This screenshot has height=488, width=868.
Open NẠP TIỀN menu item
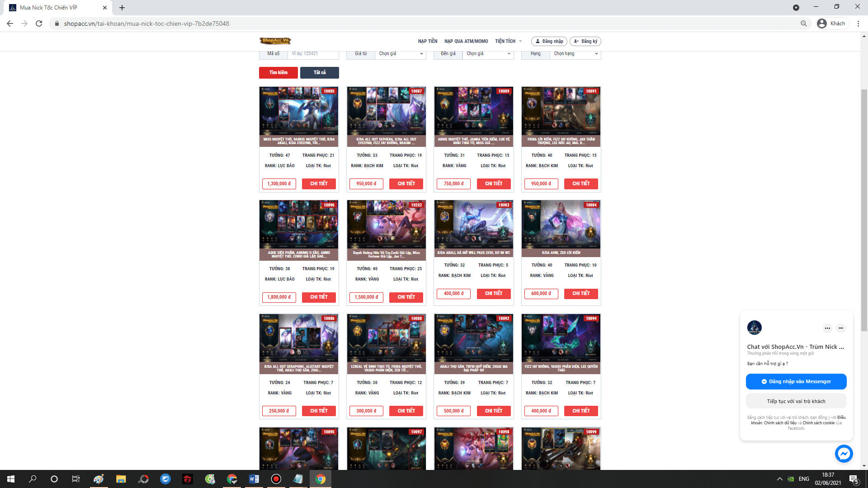[428, 41]
